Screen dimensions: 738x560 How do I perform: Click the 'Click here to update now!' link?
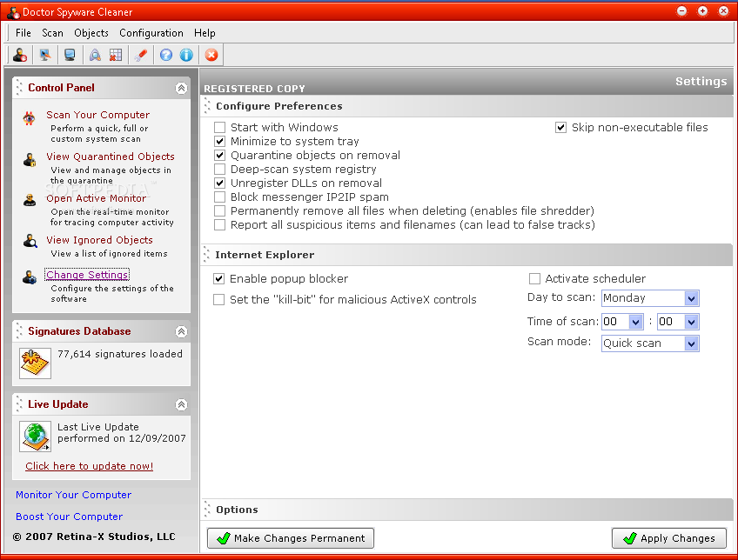90,466
